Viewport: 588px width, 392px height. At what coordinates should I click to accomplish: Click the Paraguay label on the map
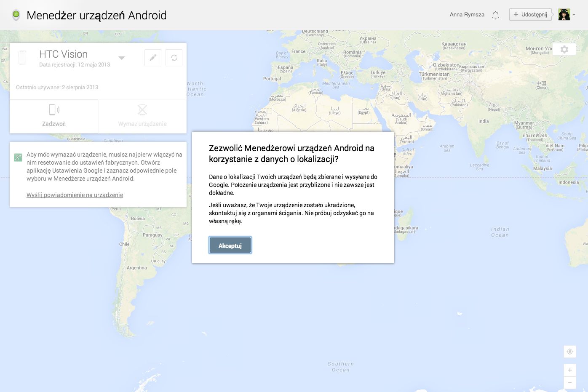point(152,235)
